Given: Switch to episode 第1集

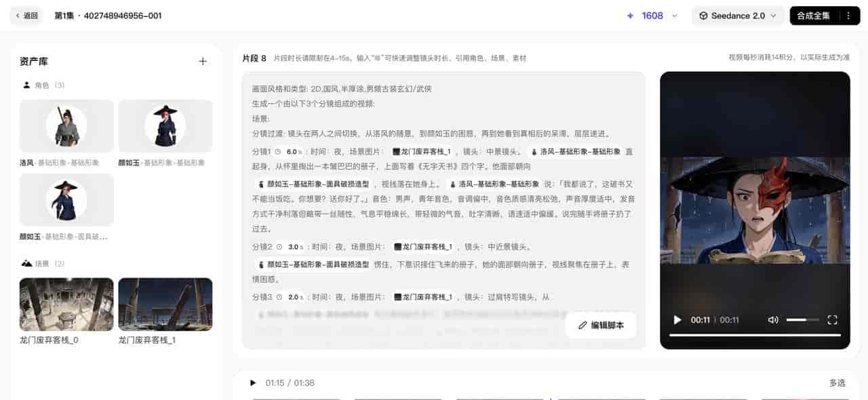Looking at the screenshot, I should [x=64, y=14].
